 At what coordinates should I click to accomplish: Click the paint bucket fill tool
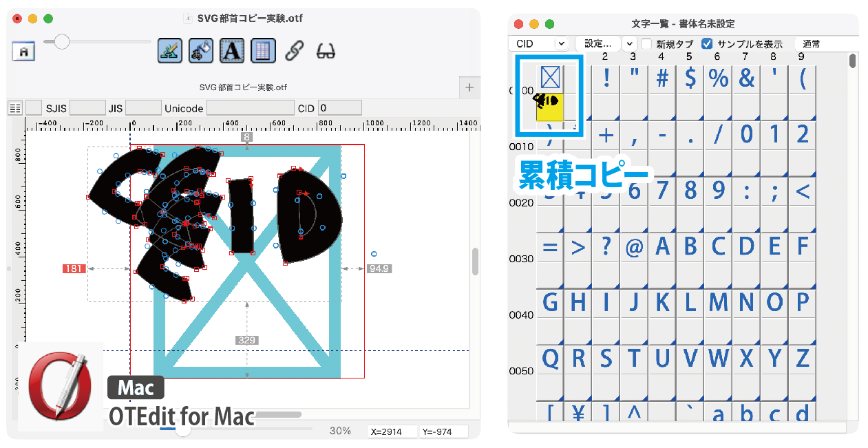pyautogui.click(x=200, y=50)
